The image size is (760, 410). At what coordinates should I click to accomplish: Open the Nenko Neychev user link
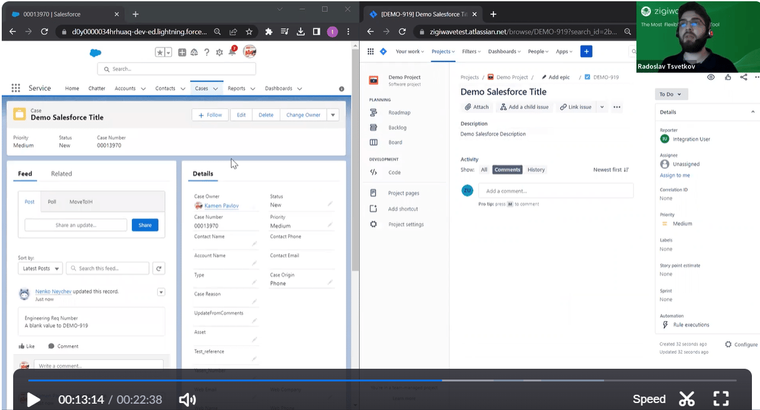(x=53, y=292)
